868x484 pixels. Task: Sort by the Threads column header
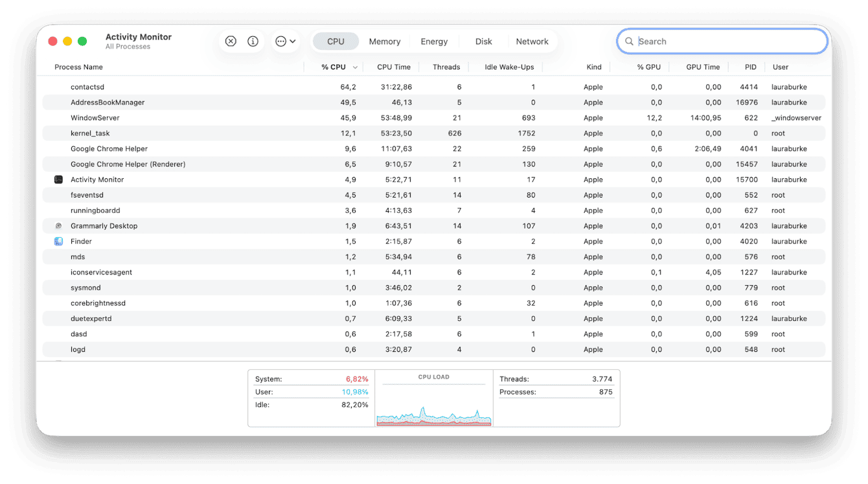[446, 67]
